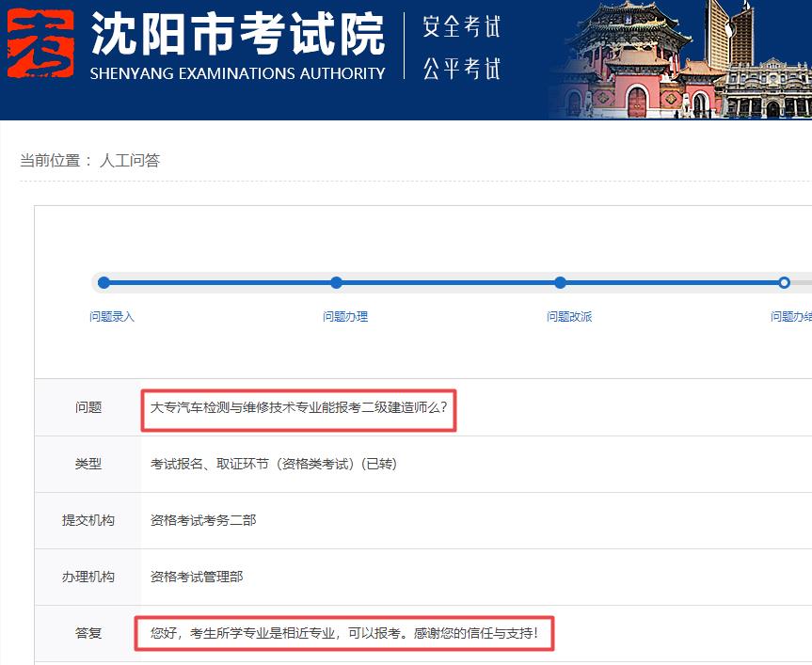
Task: Collapse the 答复 reply section
Action: (x=88, y=633)
